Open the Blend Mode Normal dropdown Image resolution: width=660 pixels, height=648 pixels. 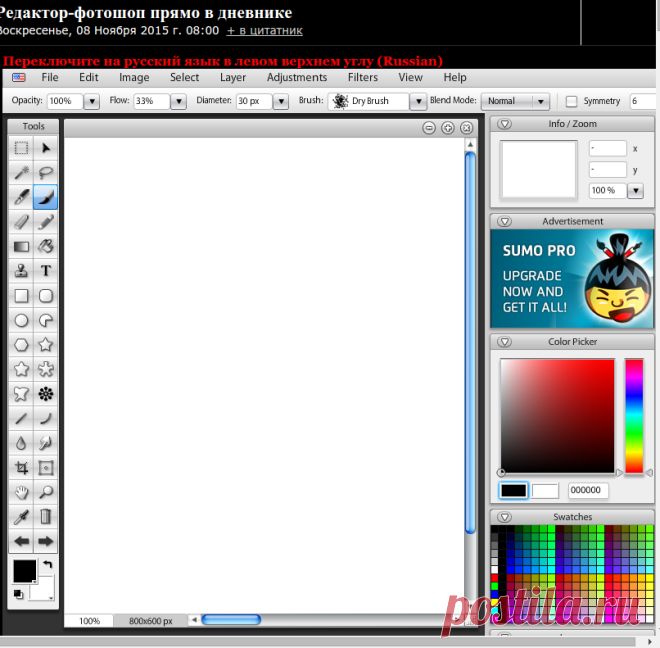515,101
